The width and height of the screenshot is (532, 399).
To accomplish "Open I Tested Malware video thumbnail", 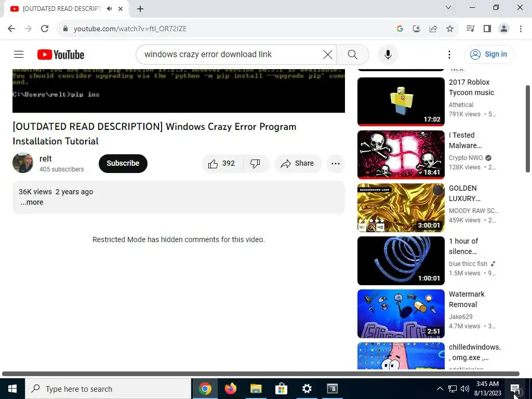I will [401, 154].
